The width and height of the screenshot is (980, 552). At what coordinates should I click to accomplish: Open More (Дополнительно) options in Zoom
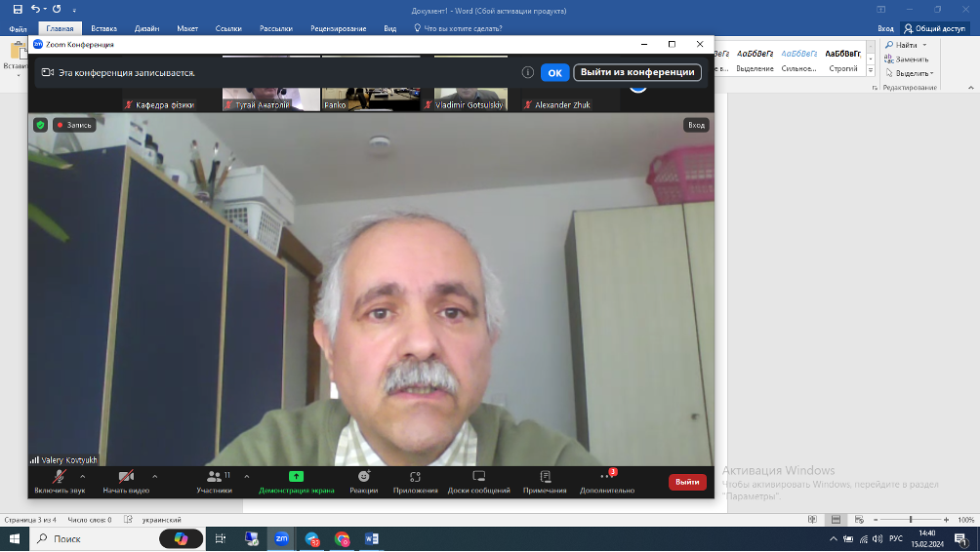tap(607, 480)
